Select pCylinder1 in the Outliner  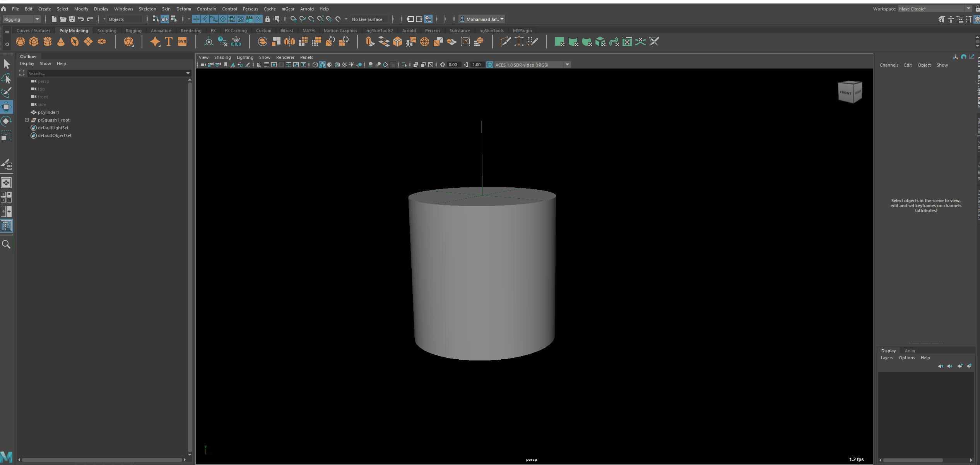point(48,112)
